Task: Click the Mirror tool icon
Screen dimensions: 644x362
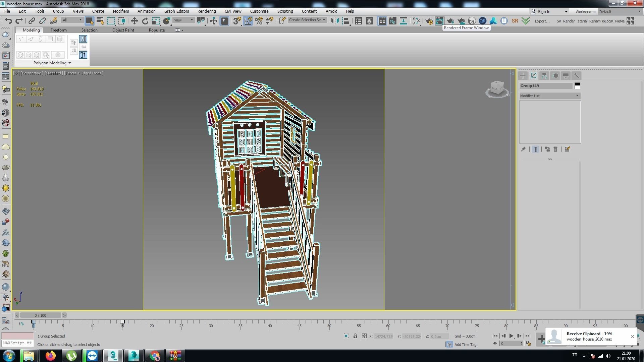Action: 335,21
